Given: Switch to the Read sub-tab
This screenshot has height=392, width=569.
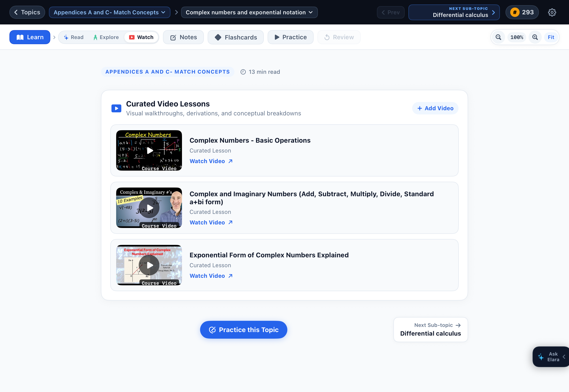Looking at the screenshot, I should point(74,37).
